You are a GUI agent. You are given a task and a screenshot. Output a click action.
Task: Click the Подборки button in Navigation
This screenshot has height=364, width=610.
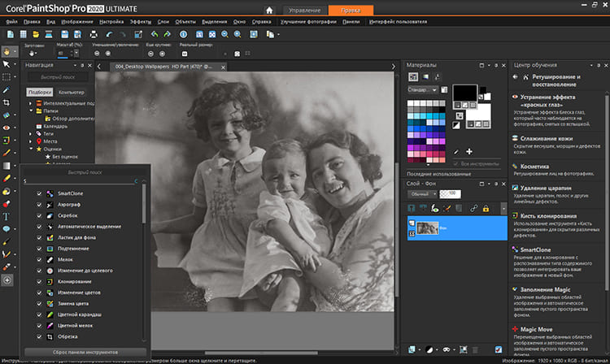[x=40, y=93]
